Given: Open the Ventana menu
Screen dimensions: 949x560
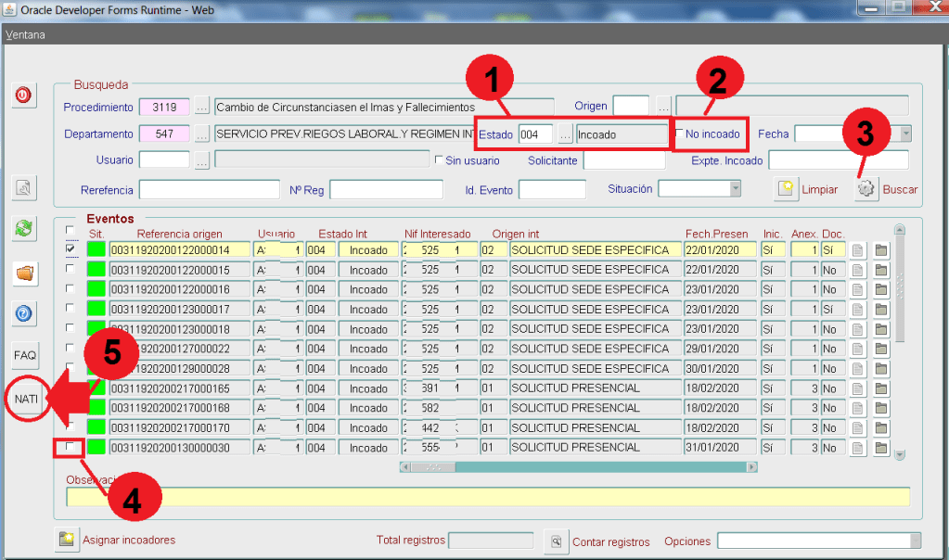Looking at the screenshot, I should click(x=25, y=35).
